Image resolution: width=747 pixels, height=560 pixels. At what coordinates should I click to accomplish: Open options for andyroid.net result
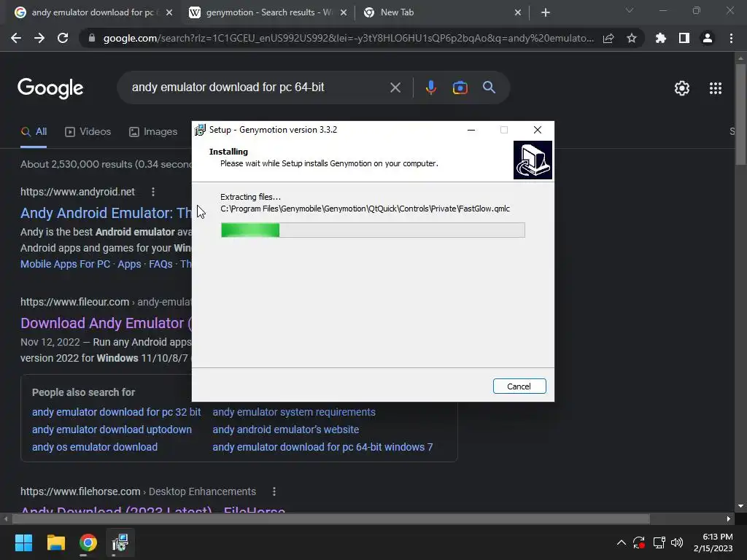tap(153, 192)
